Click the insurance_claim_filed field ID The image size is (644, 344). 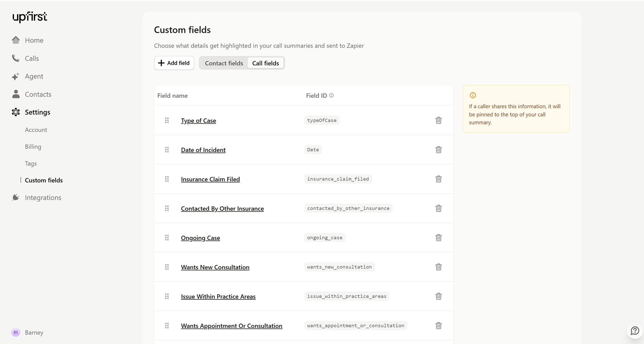click(338, 179)
